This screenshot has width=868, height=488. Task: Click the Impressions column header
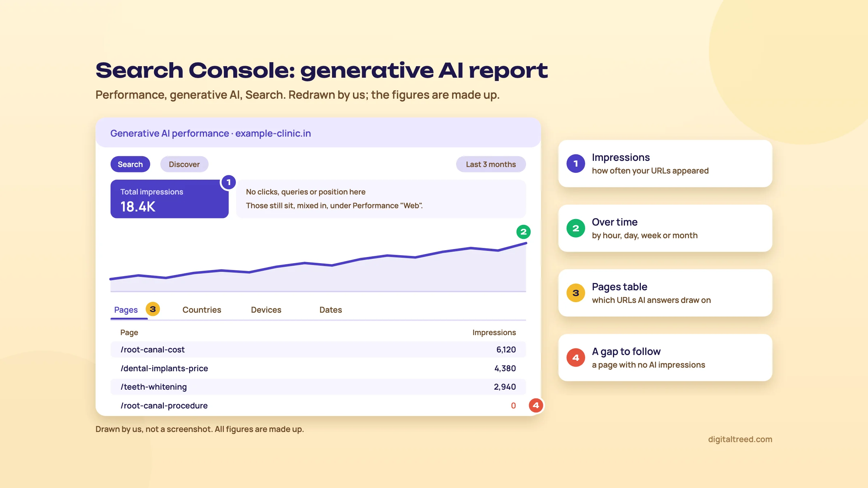coord(494,332)
